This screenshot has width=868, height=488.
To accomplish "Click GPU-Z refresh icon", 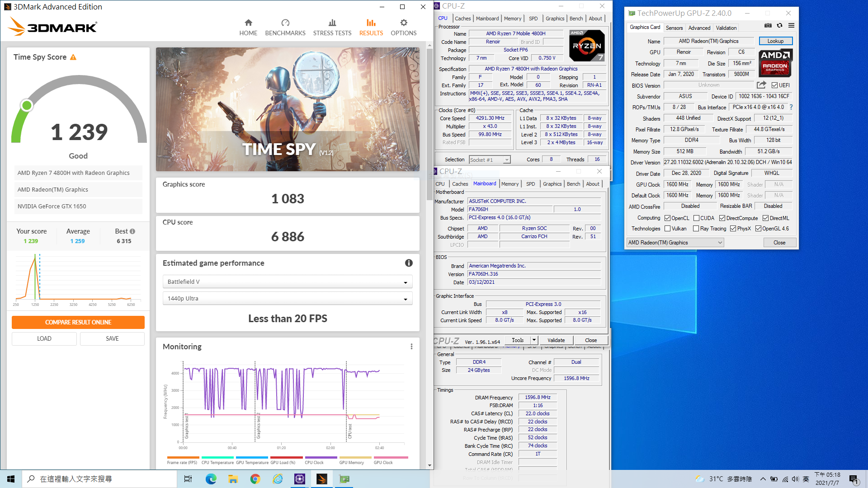I will tap(779, 25).
